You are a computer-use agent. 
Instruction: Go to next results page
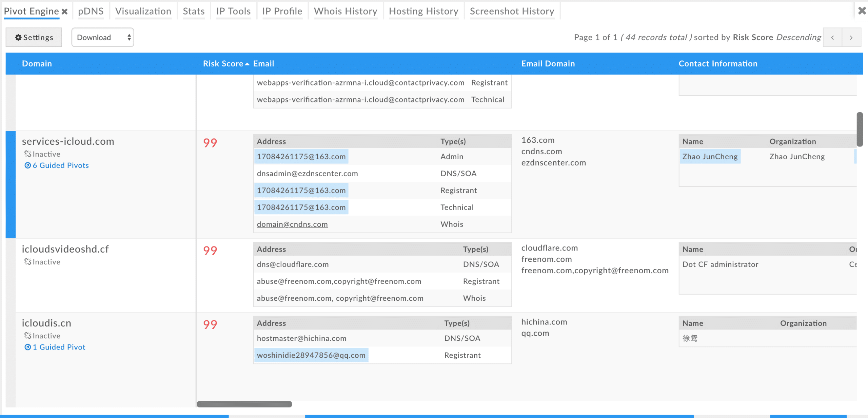click(x=851, y=38)
